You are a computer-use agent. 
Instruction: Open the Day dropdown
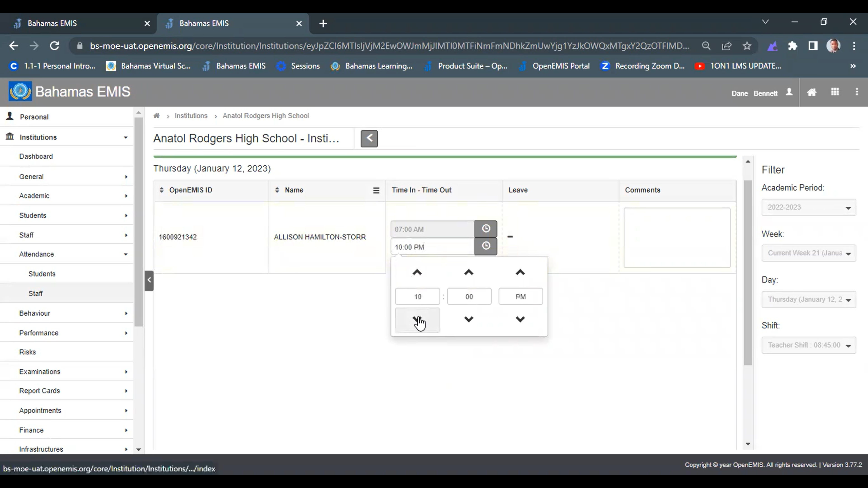(809, 299)
